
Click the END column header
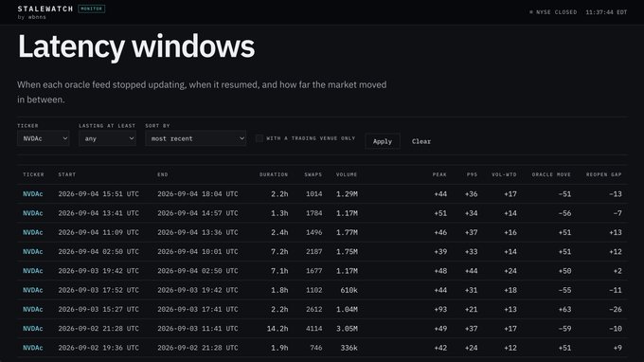[x=163, y=174]
